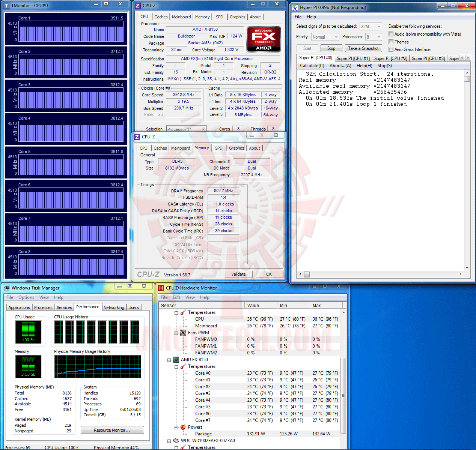
Task: Open the pi digits 32M dropdown
Action: [x=379, y=27]
